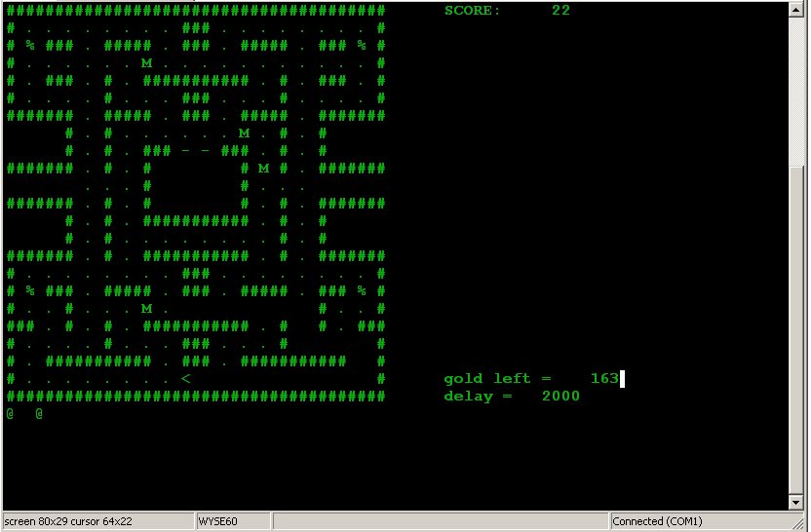Click the 'M' monster in the second maze row

click(146, 63)
